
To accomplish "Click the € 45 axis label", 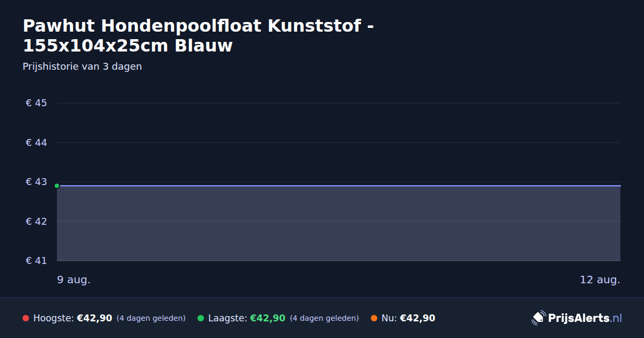I will (36, 103).
